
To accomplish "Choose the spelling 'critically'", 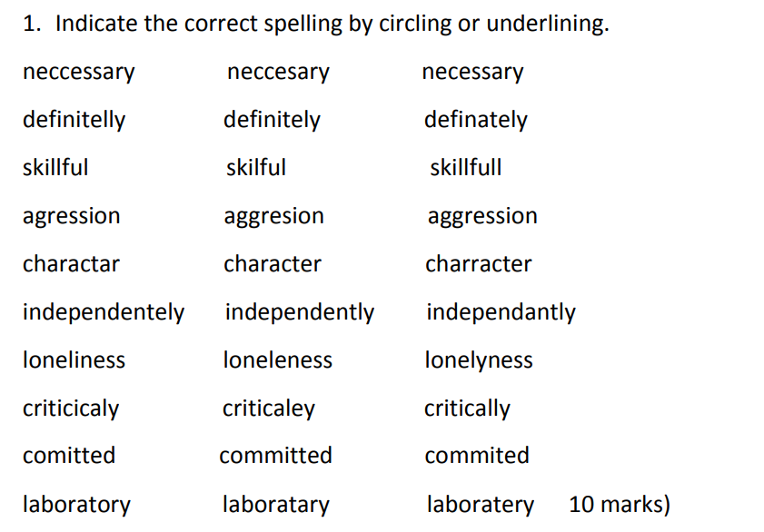I will [x=467, y=408].
